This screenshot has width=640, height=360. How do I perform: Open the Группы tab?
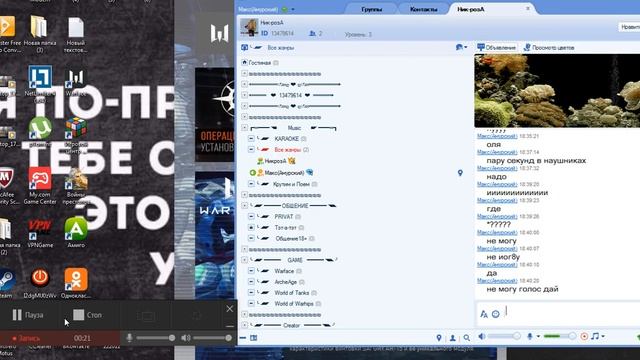[371, 9]
